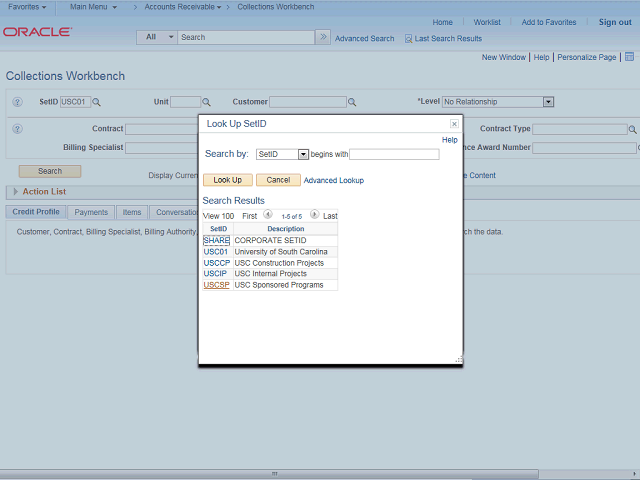Expand the Action List section
The height and width of the screenshot is (480, 640).
tap(15, 192)
